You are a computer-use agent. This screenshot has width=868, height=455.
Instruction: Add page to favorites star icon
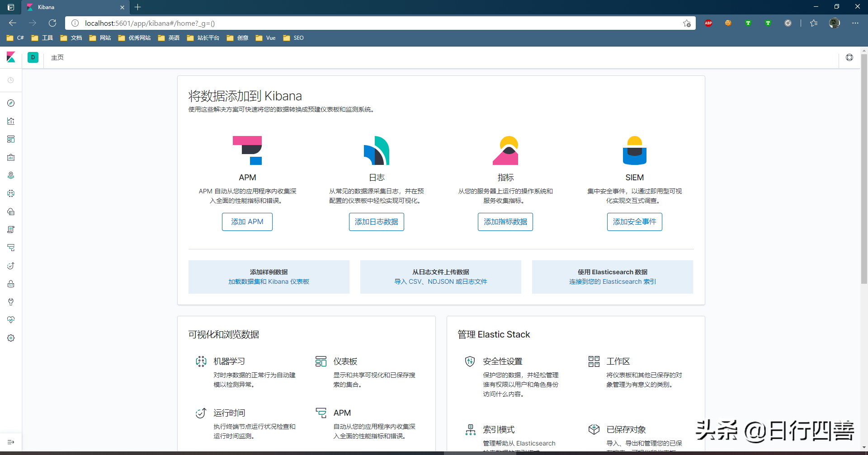point(687,23)
